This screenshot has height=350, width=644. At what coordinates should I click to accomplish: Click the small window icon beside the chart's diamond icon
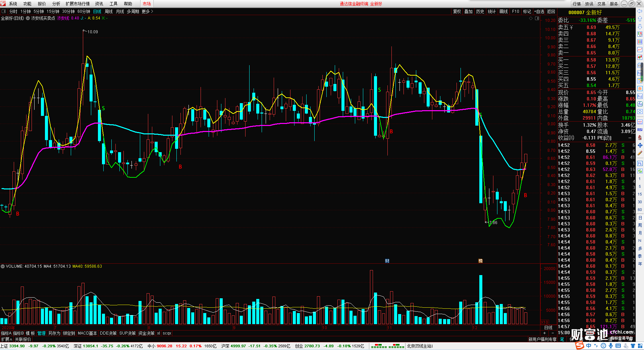[x=537, y=18]
